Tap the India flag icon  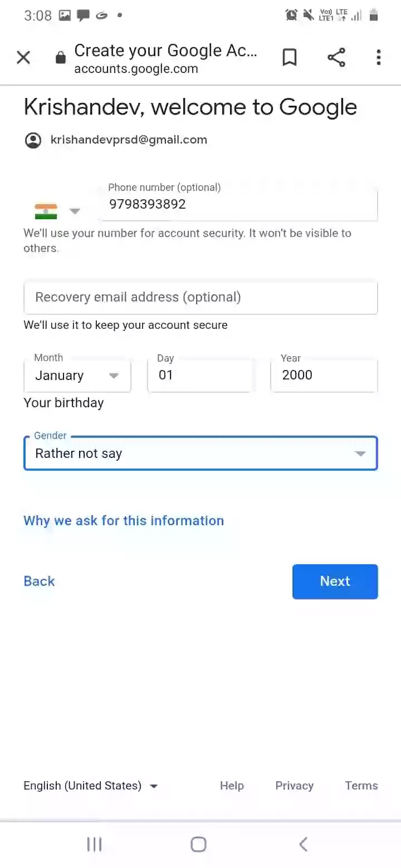[46, 211]
